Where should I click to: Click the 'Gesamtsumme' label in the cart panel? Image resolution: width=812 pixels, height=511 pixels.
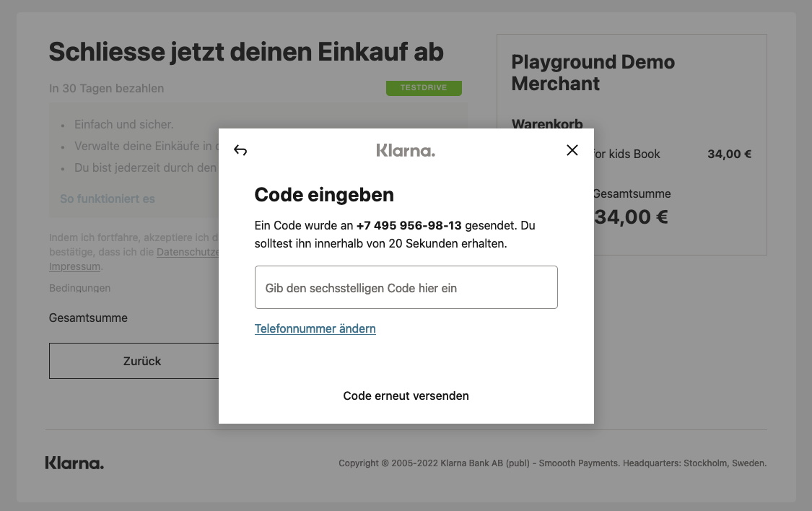(632, 194)
